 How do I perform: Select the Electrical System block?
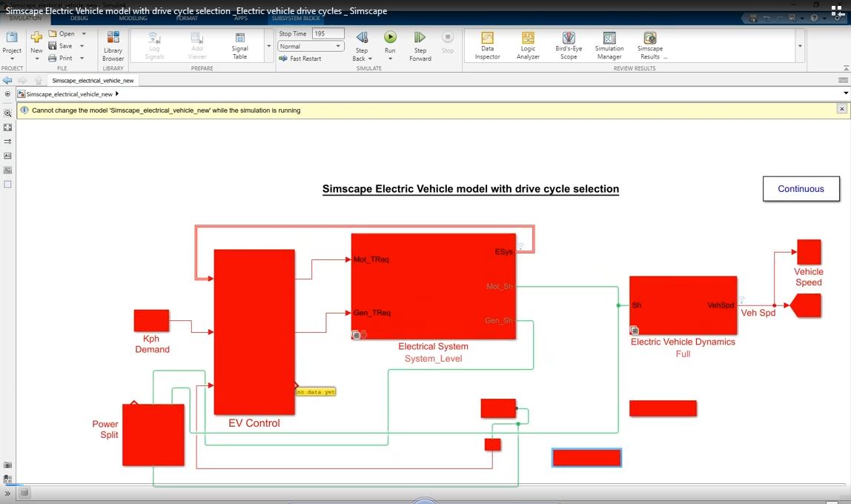point(434,286)
